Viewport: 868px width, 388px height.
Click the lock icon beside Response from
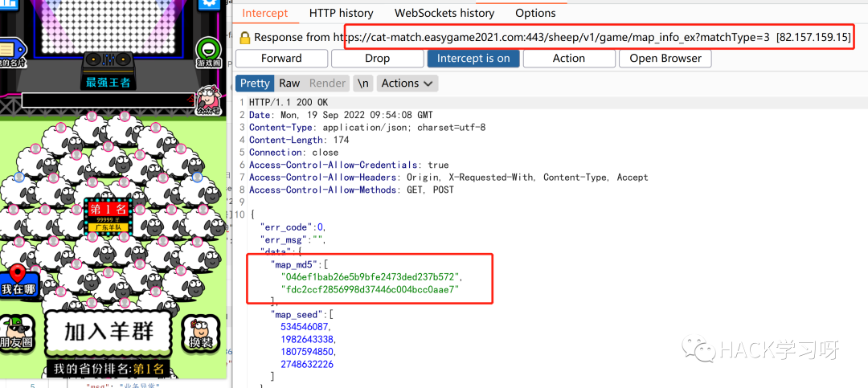coord(244,38)
